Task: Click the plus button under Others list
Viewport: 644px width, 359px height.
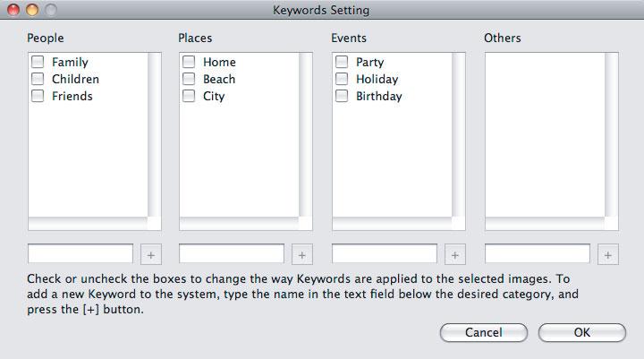Action: 608,254
